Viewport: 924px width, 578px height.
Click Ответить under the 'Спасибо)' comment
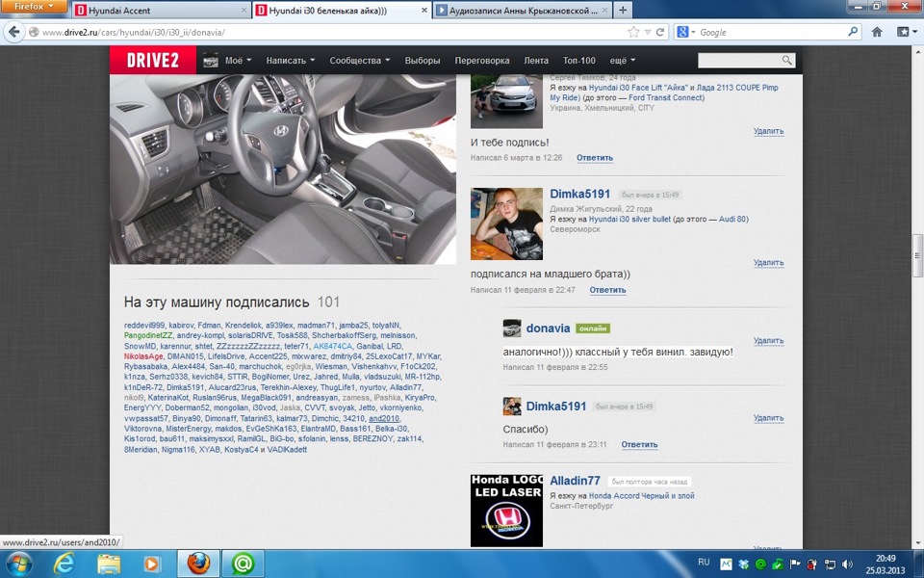point(639,445)
